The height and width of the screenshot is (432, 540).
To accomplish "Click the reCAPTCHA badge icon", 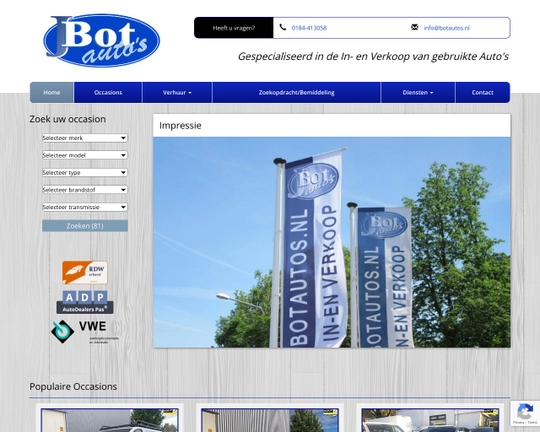I will 525,413.
